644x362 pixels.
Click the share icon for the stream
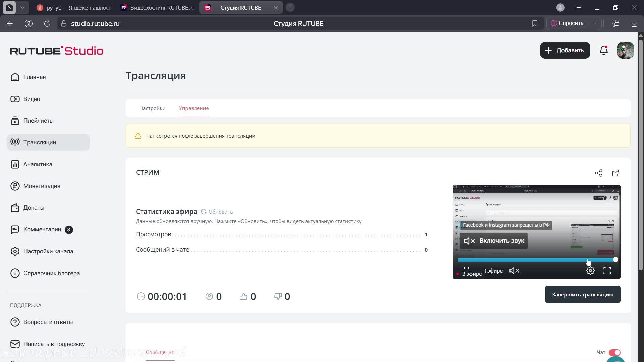pyautogui.click(x=599, y=173)
